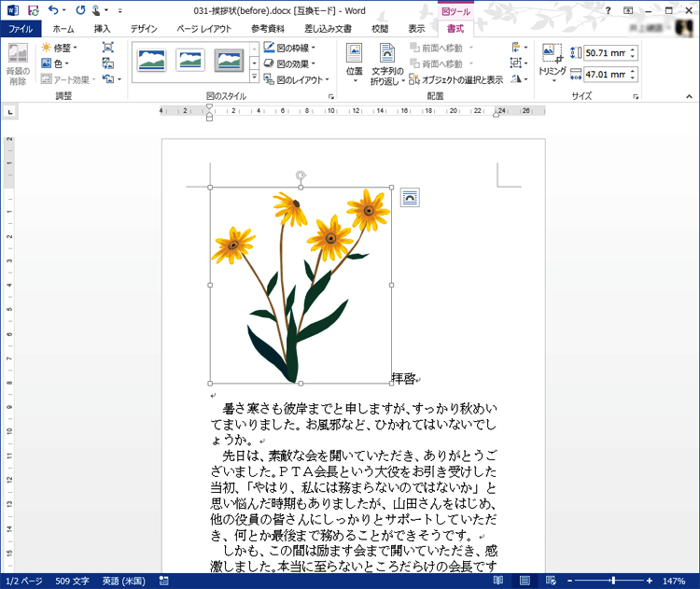Click the Compress Pictures icon

tap(108, 48)
